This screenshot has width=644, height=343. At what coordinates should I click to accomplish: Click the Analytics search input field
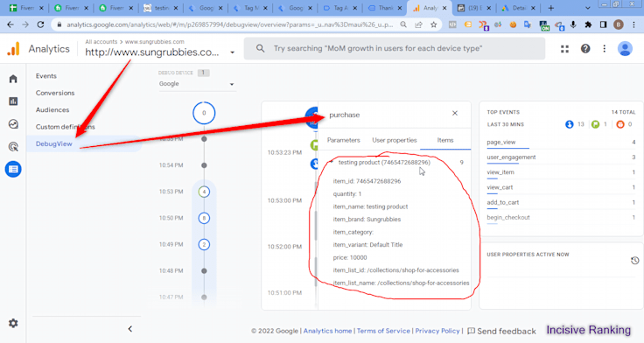395,48
